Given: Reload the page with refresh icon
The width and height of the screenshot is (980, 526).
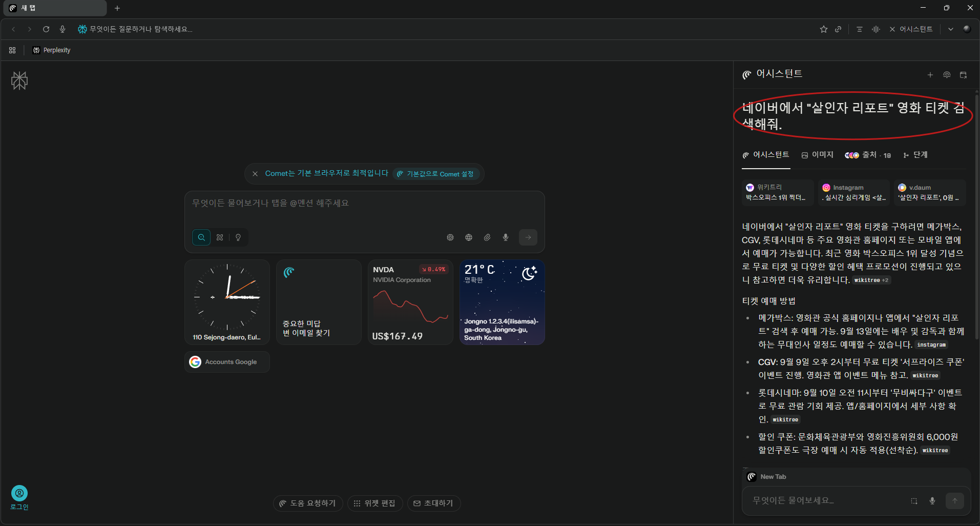Looking at the screenshot, I should pos(46,29).
